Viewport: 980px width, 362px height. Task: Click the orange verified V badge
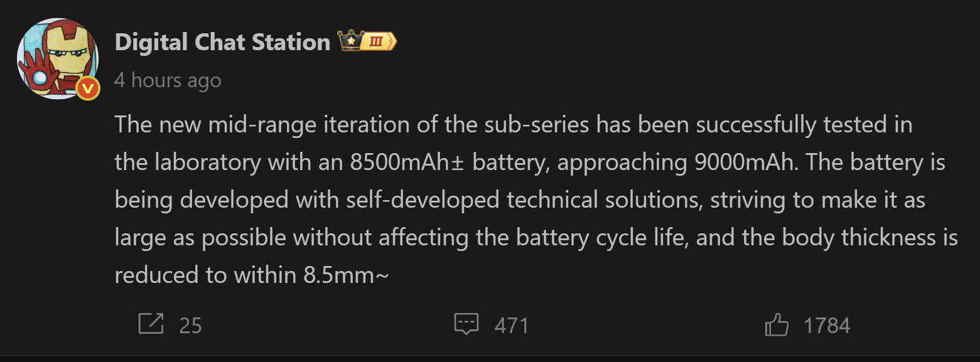click(x=89, y=89)
